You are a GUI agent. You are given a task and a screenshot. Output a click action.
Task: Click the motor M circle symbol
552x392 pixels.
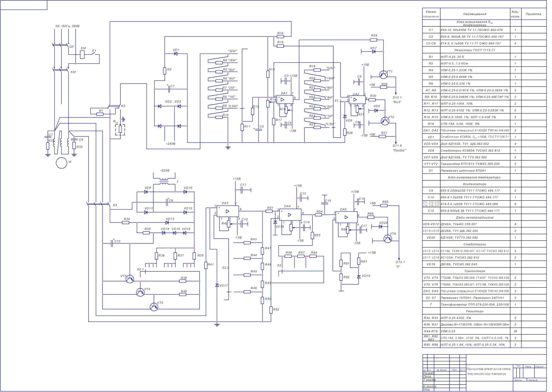click(61, 163)
